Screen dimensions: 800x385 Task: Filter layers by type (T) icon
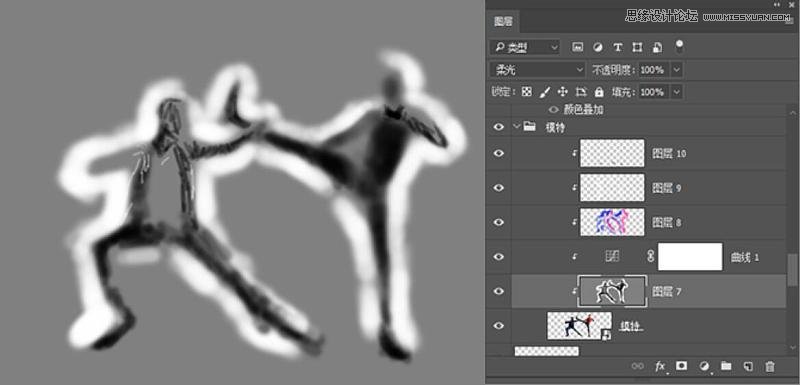[617, 47]
